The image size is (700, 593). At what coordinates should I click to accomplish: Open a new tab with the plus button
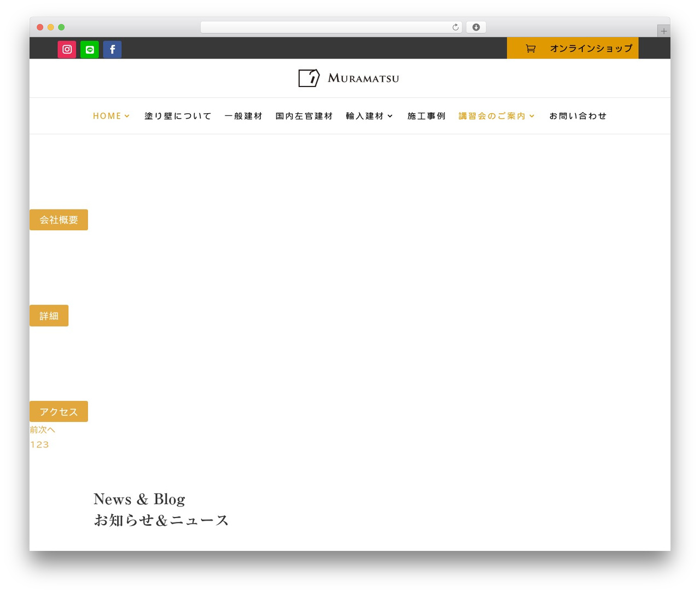point(663,31)
